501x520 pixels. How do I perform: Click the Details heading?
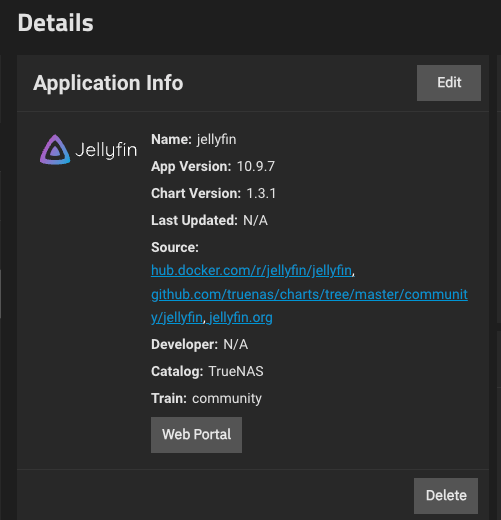(x=56, y=23)
